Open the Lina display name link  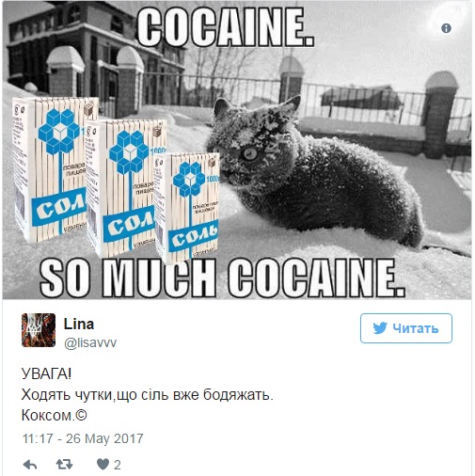(79, 324)
